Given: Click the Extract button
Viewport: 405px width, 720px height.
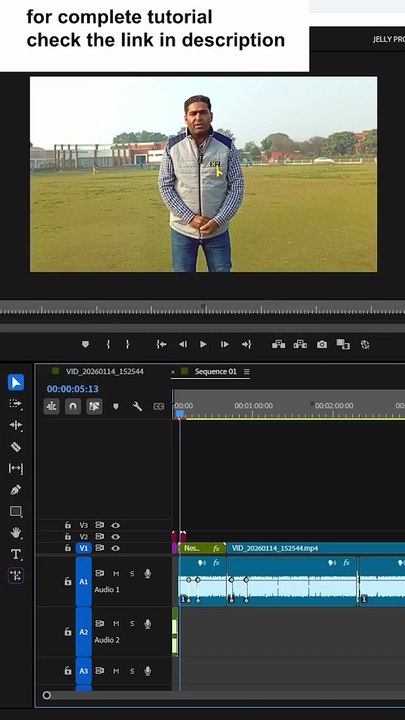Looking at the screenshot, I should (x=300, y=344).
